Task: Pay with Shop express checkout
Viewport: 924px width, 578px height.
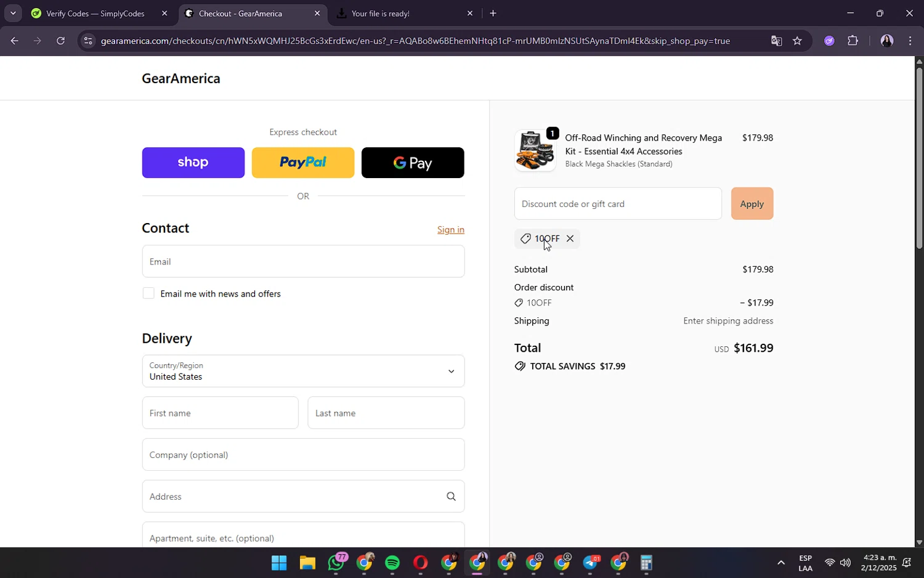Action: (x=193, y=163)
